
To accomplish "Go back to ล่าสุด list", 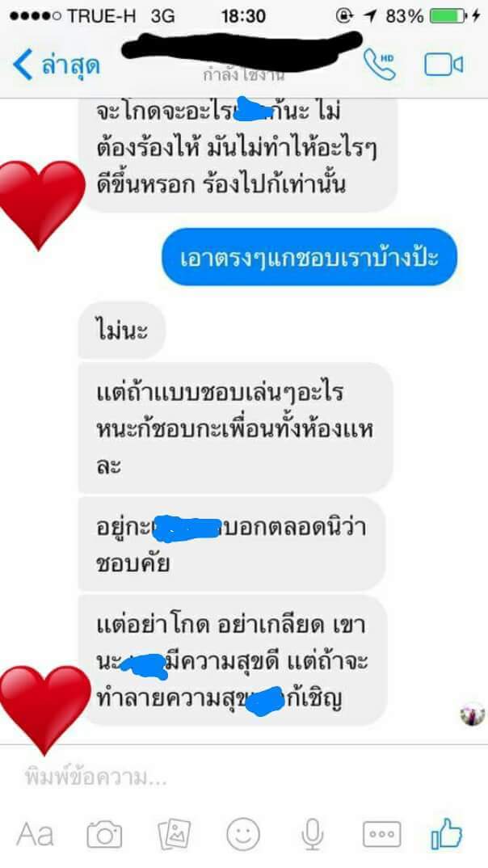I will pos(70,65).
